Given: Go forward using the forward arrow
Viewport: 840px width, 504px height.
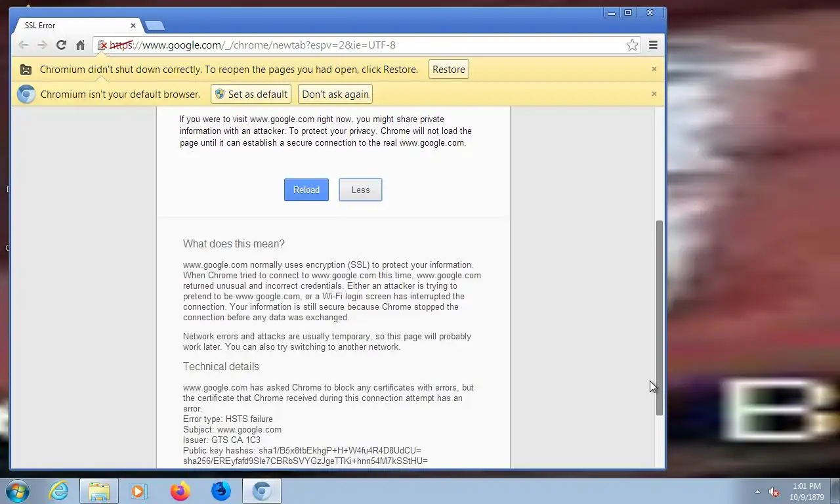Looking at the screenshot, I should coord(42,45).
